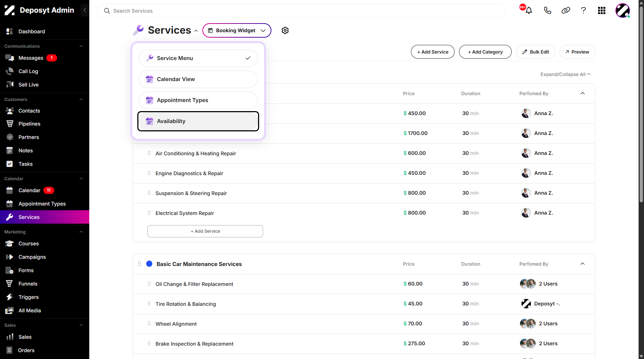The image size is (644, 359).
Task: Open the user profile avatar
Action: [x=623, y=10]
